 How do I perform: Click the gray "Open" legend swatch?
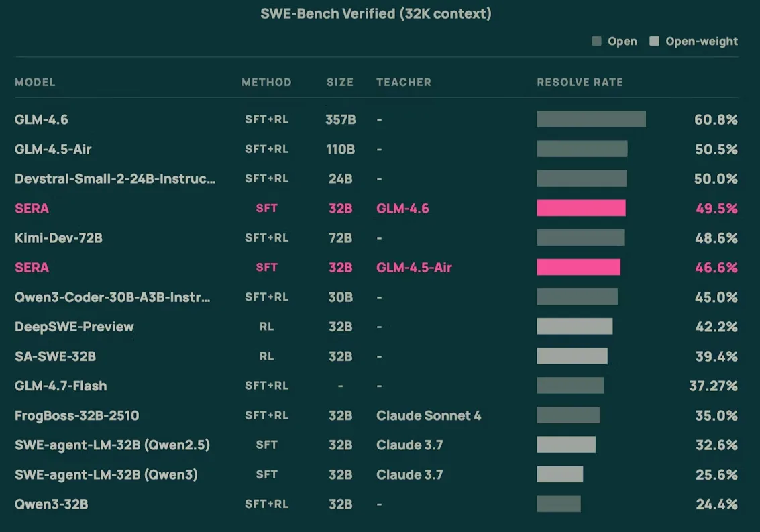coord(596,42)
